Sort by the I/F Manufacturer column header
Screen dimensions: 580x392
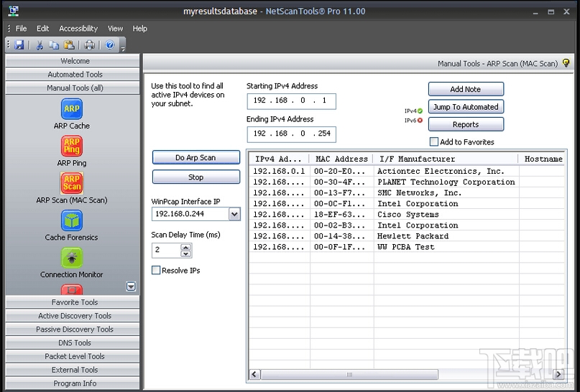point(446,159)
